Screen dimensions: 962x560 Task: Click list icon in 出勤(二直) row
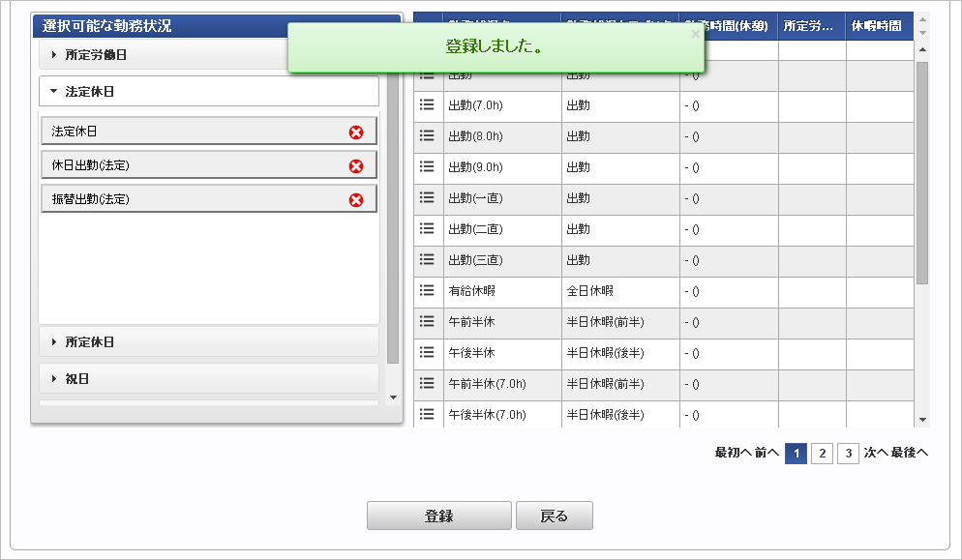(427, 228)
